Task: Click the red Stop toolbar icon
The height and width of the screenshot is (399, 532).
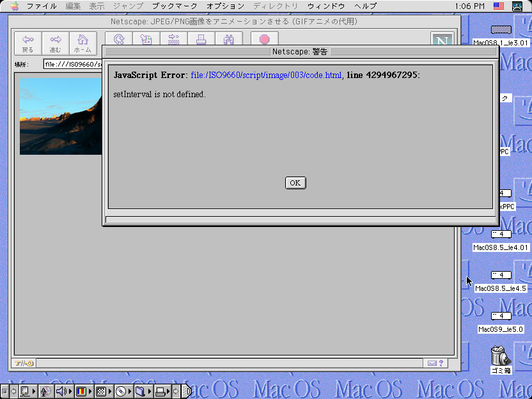Action: click(x=265, y=39)
